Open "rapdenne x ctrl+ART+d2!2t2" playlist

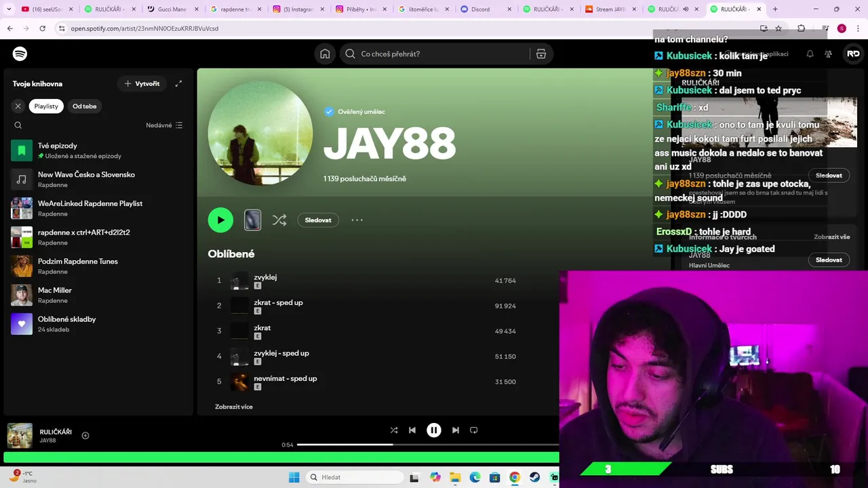point(98,237)
